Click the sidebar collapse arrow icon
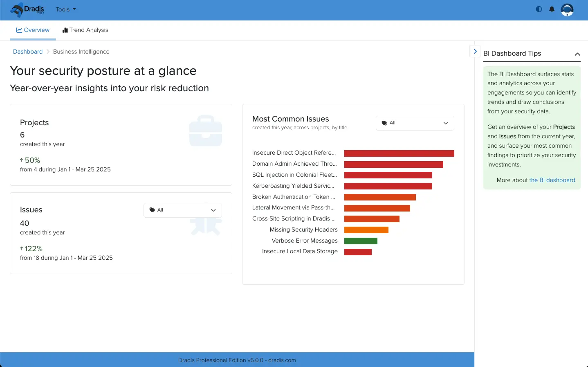Image resolution: width=588 pixels, height=367 pixels. tap(475, 51)
